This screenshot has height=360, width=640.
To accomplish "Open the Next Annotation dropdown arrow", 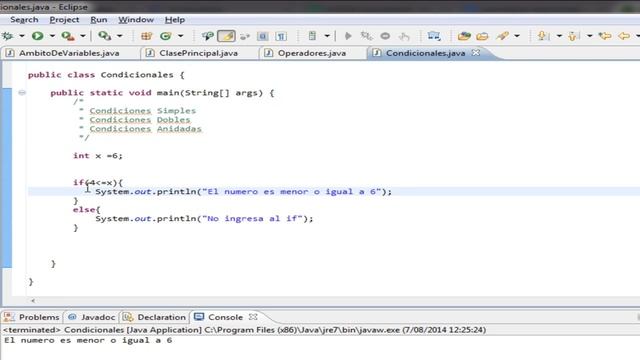I will pyautogui.click(x=559, y=36).
